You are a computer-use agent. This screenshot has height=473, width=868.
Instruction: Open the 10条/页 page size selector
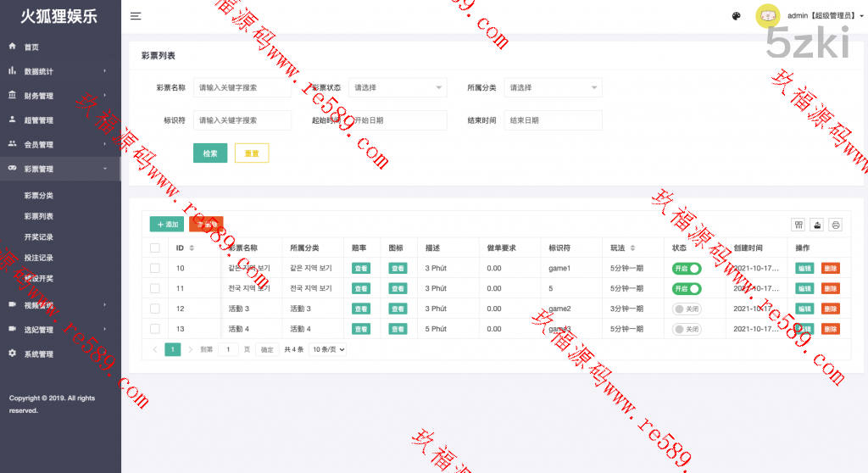click(328, 349)
